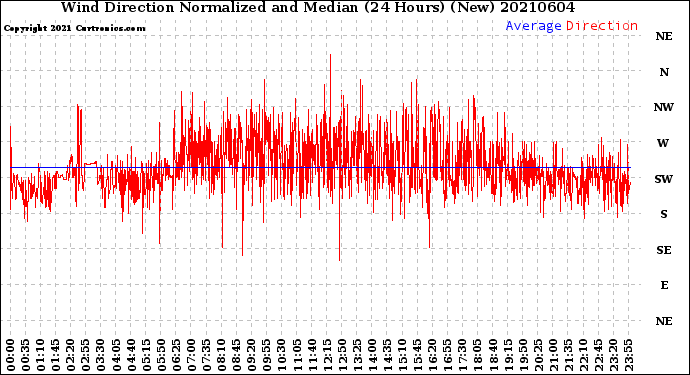
Task: Click the 04:40 time label
Action: pyautogui.click(x=131, y=355)
